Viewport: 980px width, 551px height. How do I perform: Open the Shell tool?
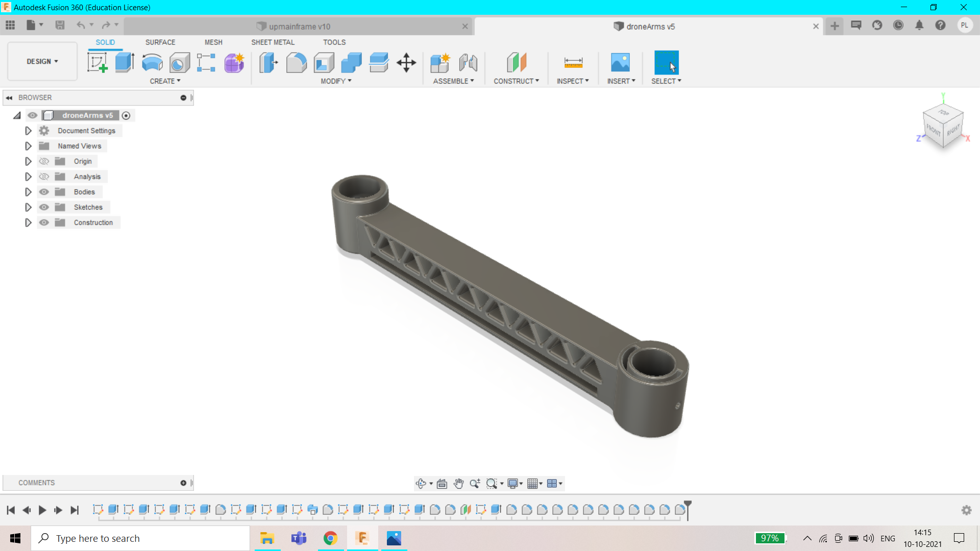point(324,62)
